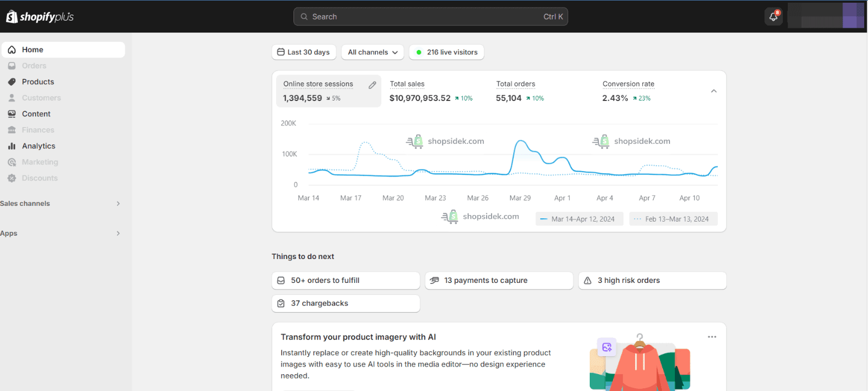Open the 37 chargebacks task
868x391 pixels.
coord(346,304)
